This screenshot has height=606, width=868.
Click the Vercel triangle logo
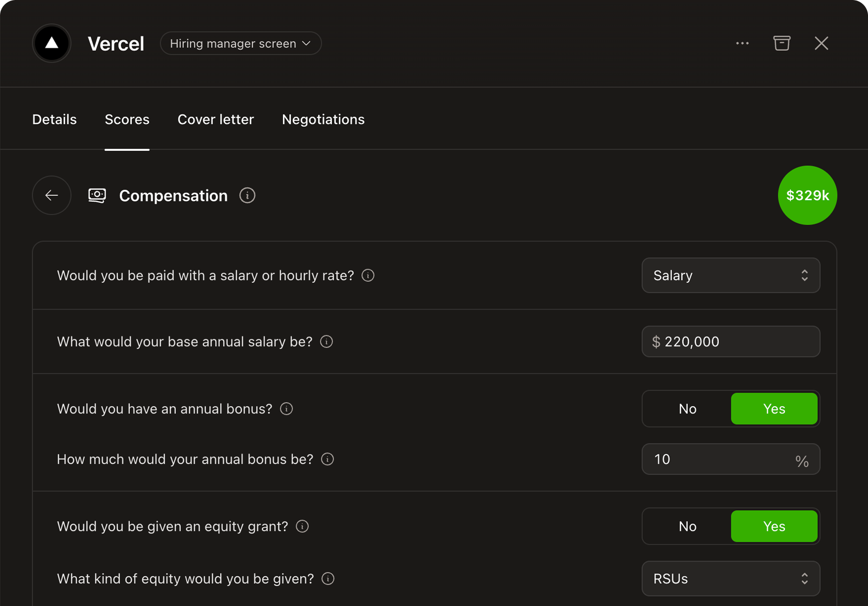pos(52,43)
